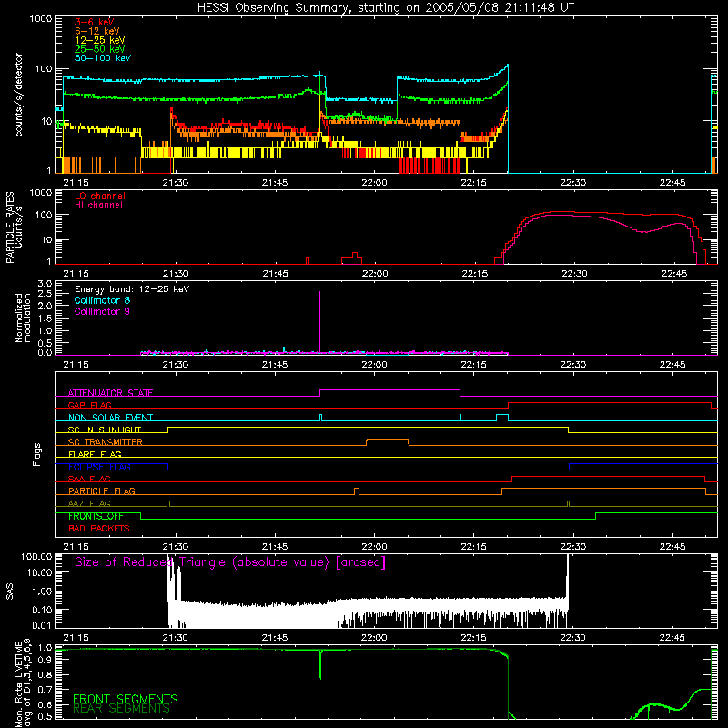Click the 21:30 tick under the particle rates panel
This screenshot has height=728, width=728.
tap(176, 274)
